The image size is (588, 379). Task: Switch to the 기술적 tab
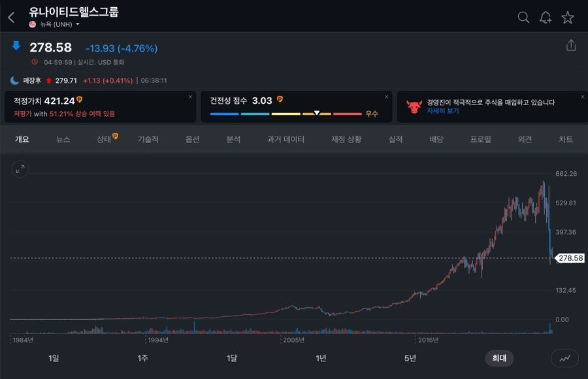click(x=148, y=140)
